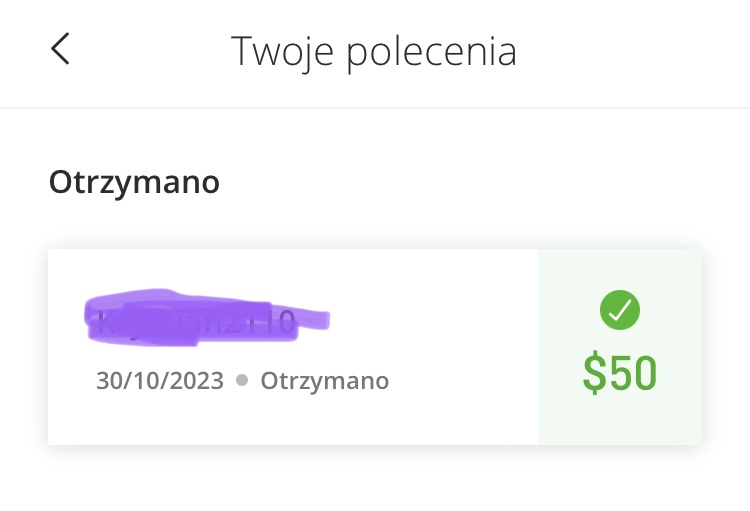Open the referral card dated 30/10/2023

tap(375, 347)
